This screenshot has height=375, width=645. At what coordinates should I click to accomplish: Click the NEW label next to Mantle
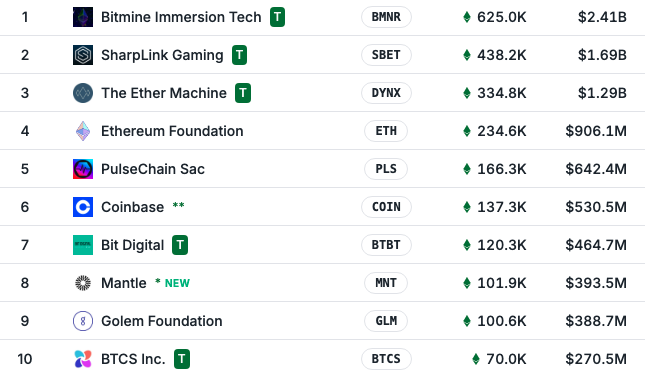[177, 283]
